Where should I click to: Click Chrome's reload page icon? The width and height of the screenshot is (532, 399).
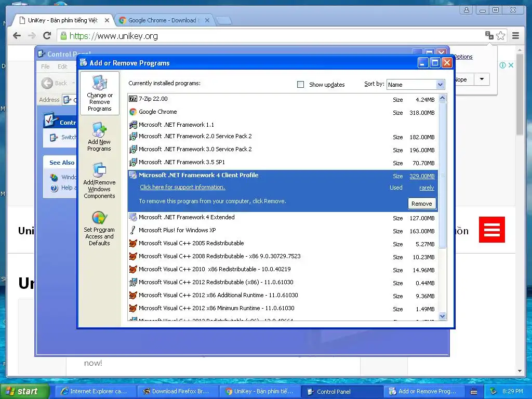coord(47,36)
